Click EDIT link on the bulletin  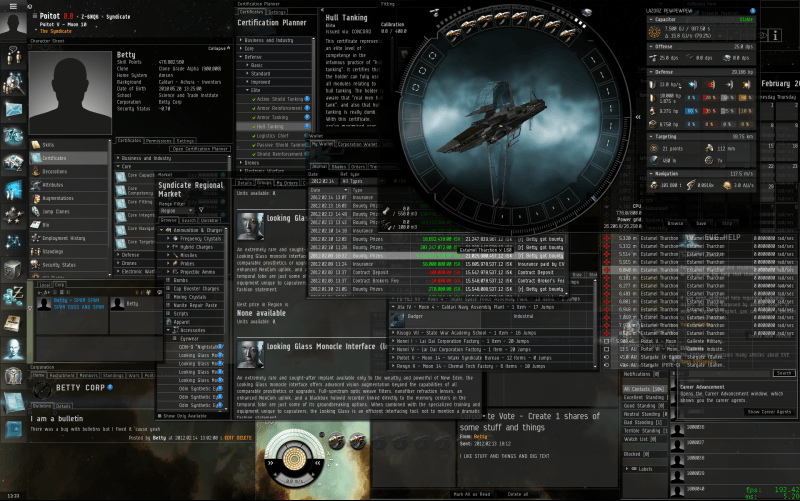[229, 438]
